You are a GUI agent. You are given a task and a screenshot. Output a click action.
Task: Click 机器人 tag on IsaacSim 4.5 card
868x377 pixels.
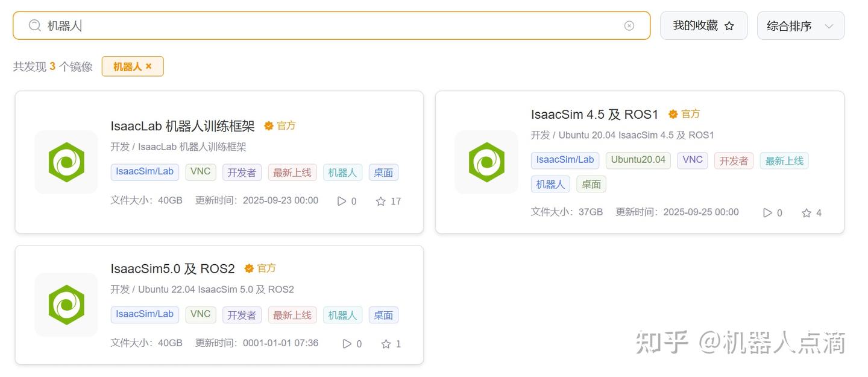[x=550, y=184]
